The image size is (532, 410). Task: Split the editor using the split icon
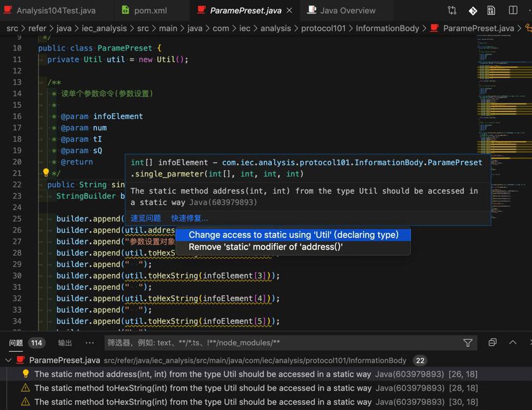coord(513,10)
